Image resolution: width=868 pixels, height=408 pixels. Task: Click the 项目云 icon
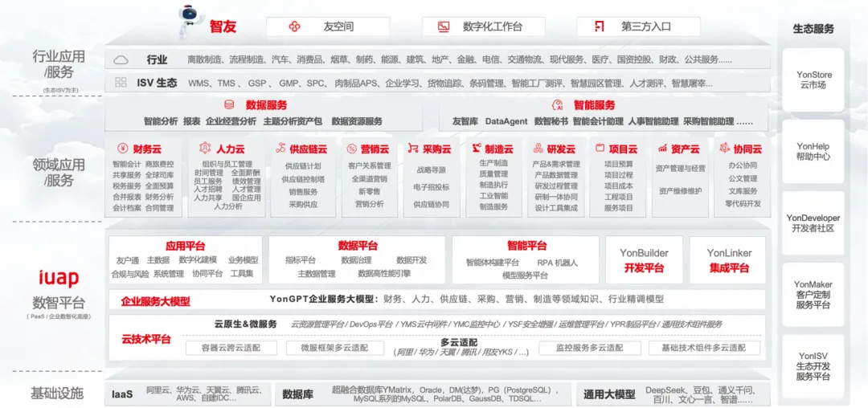click(600, 148)
